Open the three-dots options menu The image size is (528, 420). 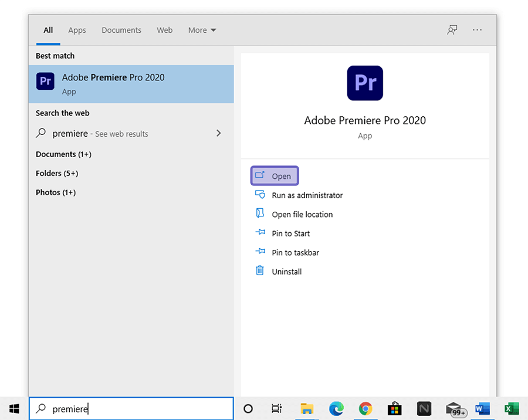point(477,30)
